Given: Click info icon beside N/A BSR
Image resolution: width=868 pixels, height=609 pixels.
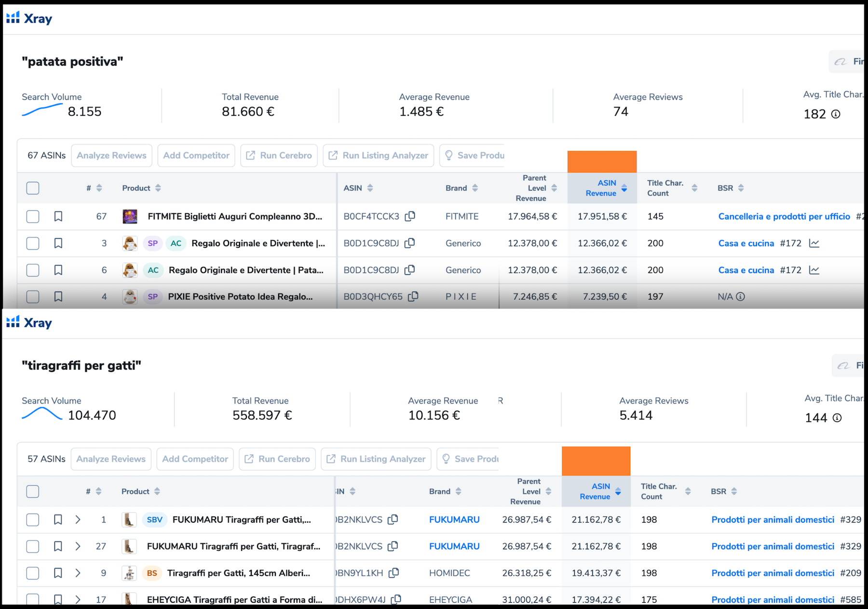Looking at the screenshot, I should click(740, 297).
